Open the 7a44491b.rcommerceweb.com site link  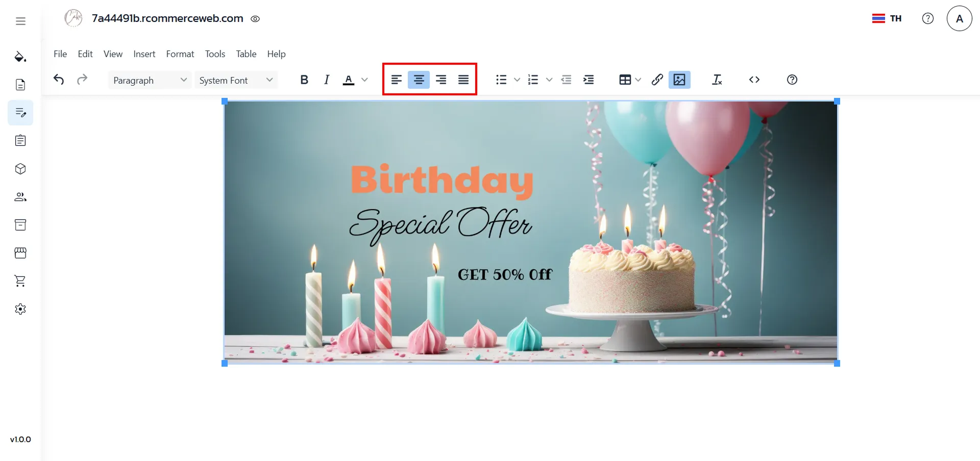pos(167,18)
